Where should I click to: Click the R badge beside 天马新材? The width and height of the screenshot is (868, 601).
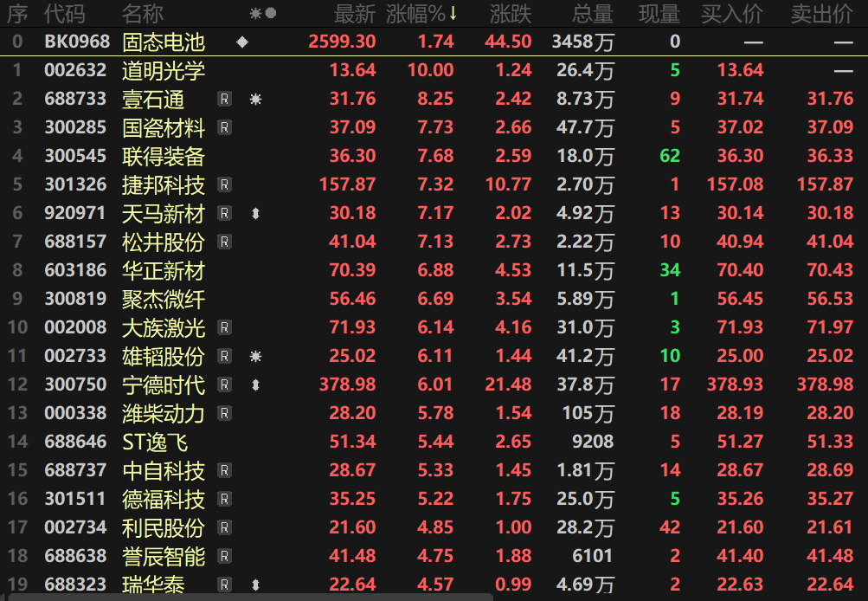point(224,213)
